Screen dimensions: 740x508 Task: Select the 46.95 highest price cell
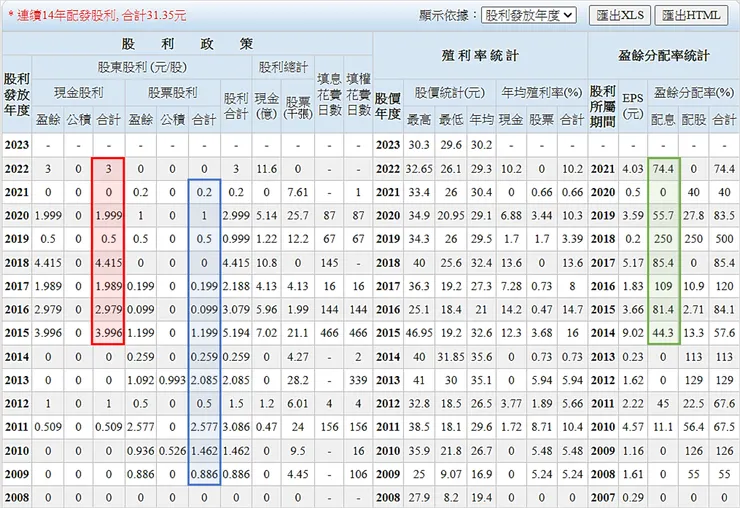[x=419, y=333]
